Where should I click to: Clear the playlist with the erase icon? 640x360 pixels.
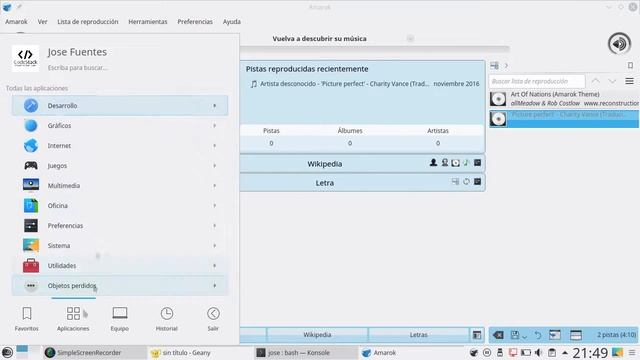[x=498, y=335]
